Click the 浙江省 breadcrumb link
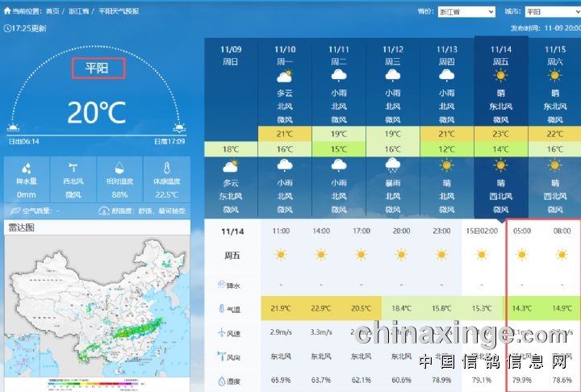Viewport: 581px width, 392px height. [x=79, y=12]
